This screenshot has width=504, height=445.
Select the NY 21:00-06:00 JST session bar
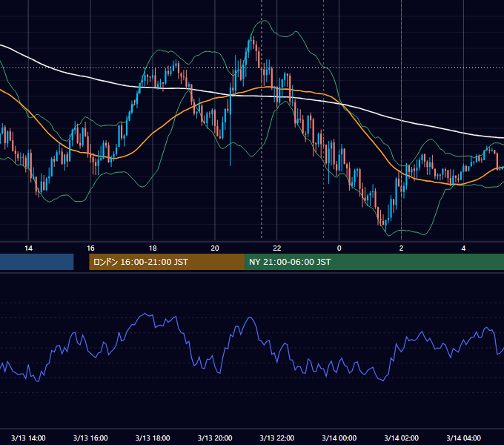[374, 262]
